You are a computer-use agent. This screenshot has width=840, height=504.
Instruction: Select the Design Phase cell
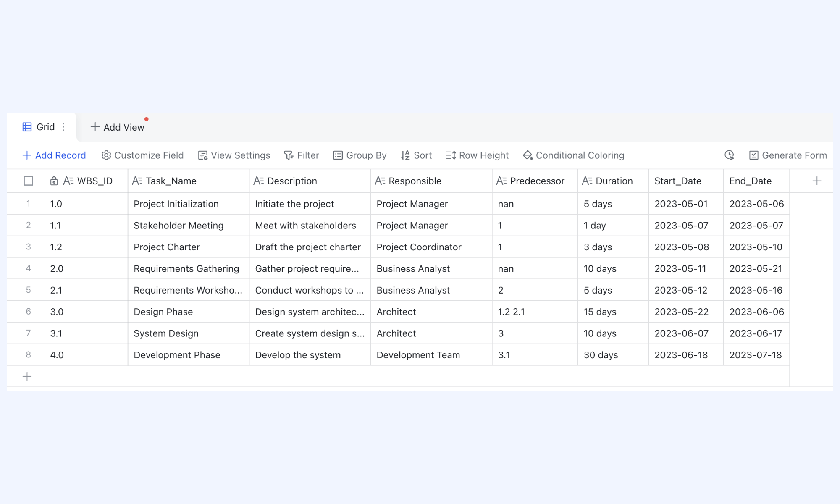tap(189, 312)
